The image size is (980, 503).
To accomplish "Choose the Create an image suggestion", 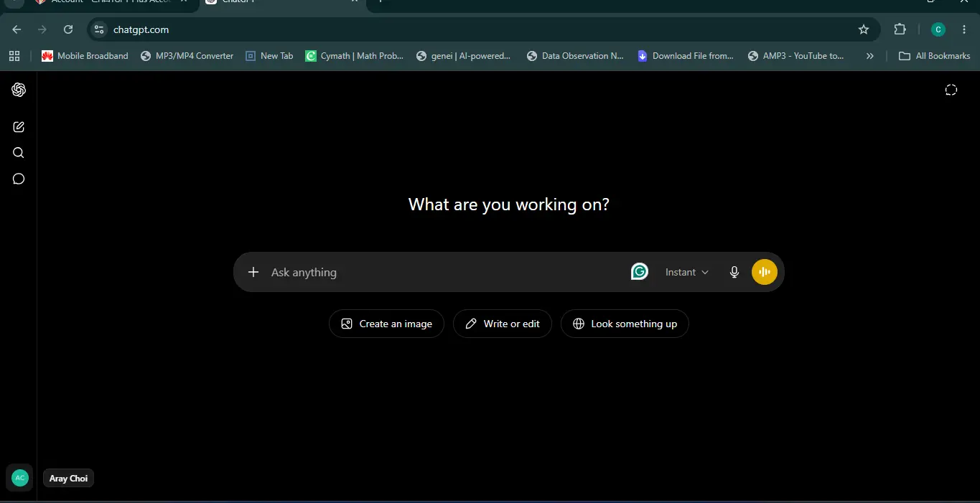I will pyautogui.click(x=386, y=324).
